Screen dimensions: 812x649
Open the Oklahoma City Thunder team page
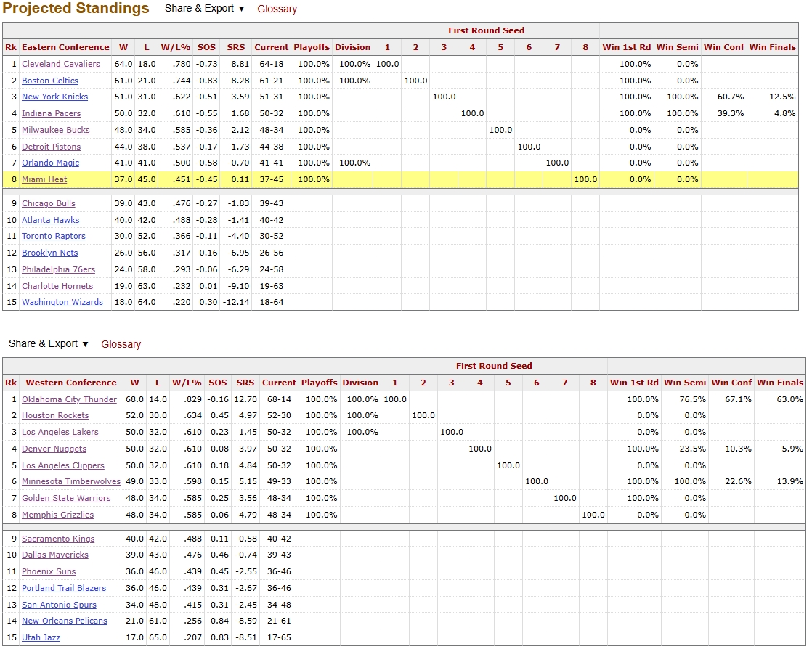pyautogui.click(x=69, y=399)
